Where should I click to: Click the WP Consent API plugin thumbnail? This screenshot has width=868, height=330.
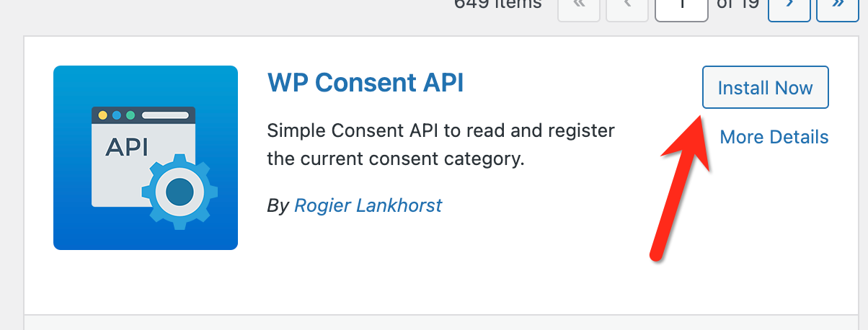(x=146, y=158)
